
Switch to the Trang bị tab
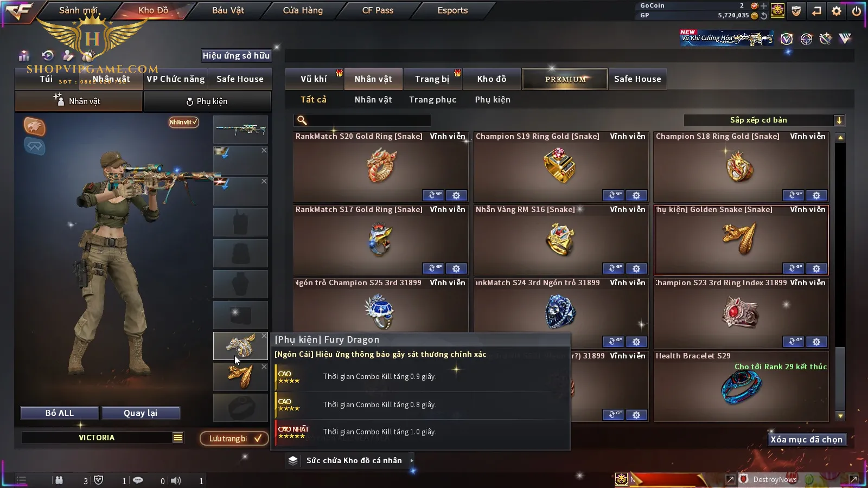[432, 79]
